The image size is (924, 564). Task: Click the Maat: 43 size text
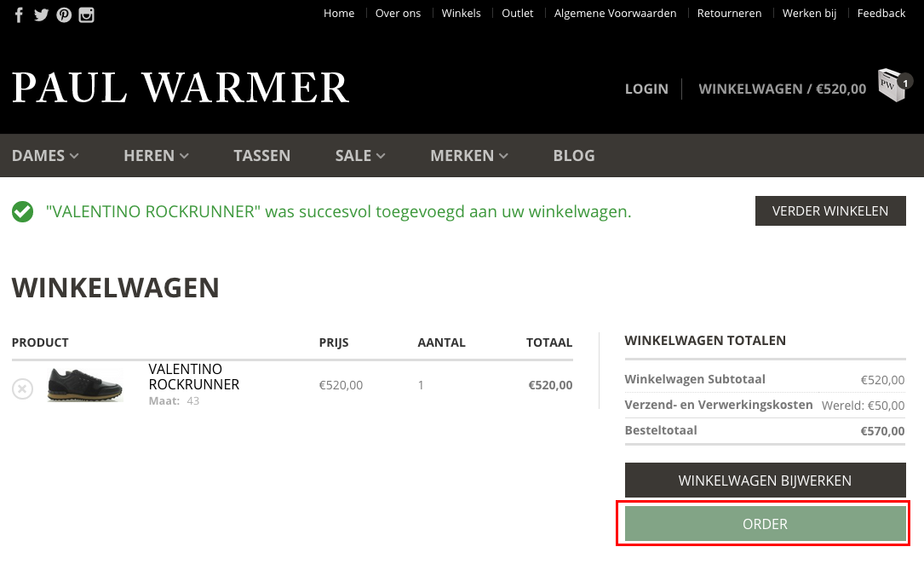point(174,400)
